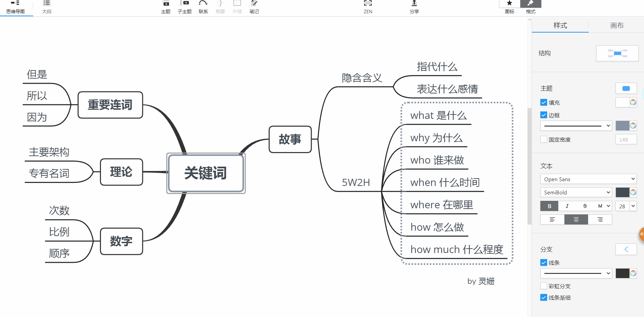Toggle italic text formatting
Image resolution: width=644 pixels, height=317 pixels.
click(x=567, y=206)
